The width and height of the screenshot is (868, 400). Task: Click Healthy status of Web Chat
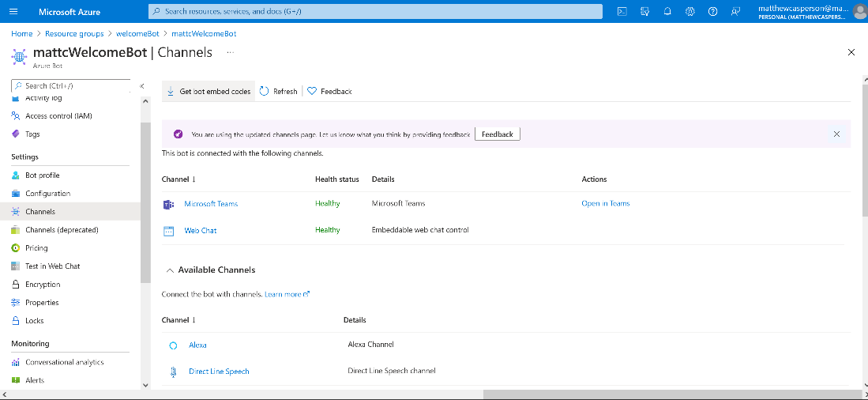coord(327,230)
